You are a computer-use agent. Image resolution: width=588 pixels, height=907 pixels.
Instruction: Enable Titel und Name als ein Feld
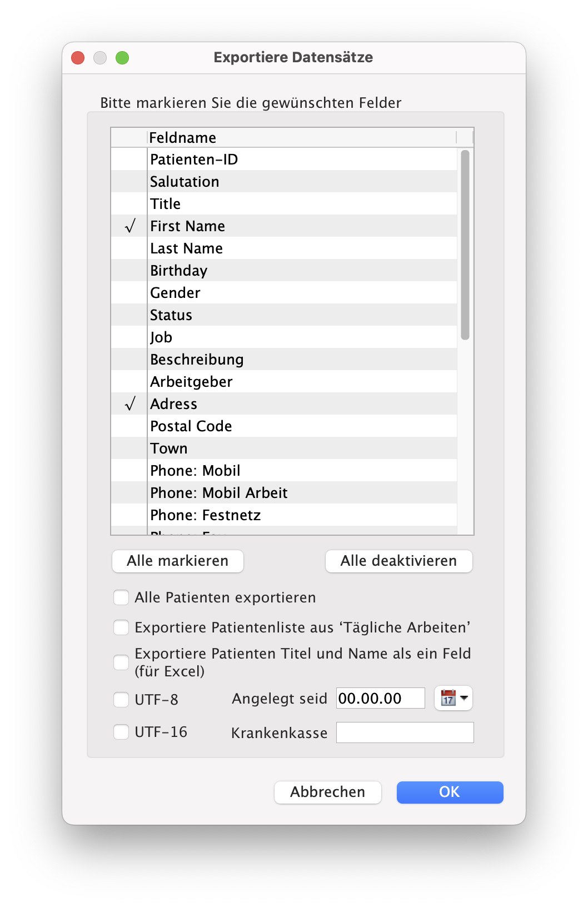[121, 662]
